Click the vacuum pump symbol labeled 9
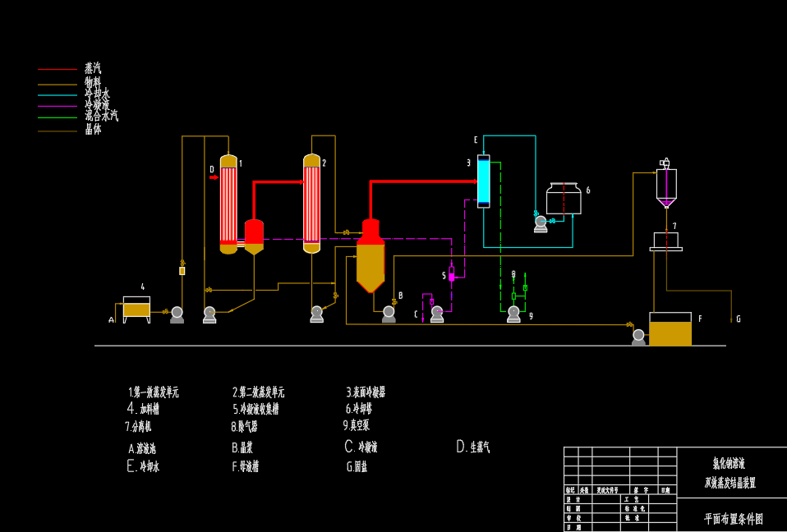The image size is (787, 532). 513,313
